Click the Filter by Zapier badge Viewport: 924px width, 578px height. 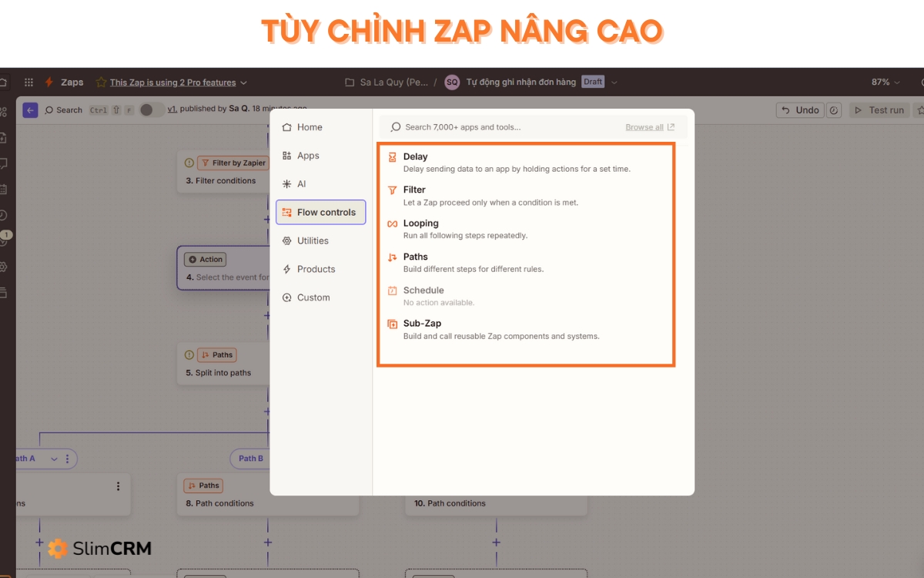point(233,163)
